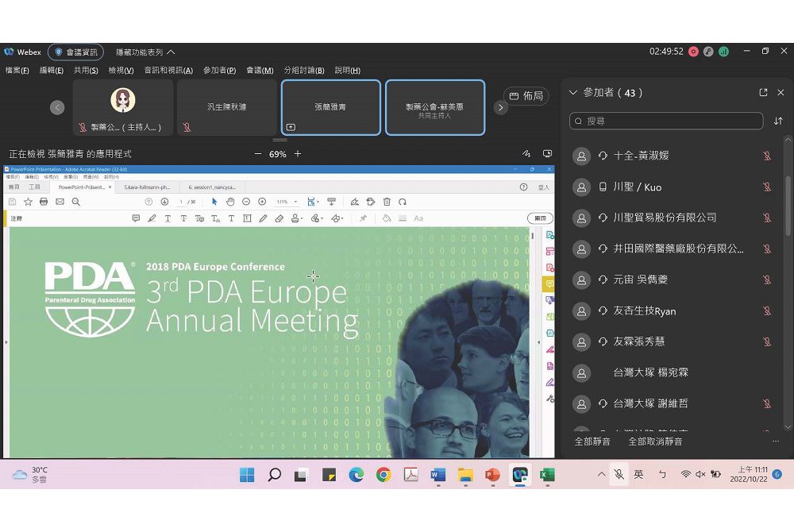Click the Acrobat print icon
This screenshot has height=532, width=794.
point(44,202)
